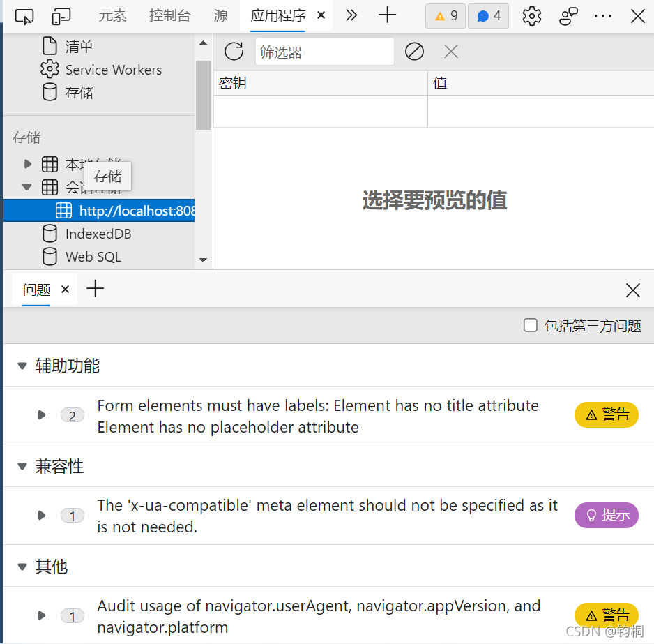The image size is (654, 644).
Task: Toggle device emulation icon
Action: click(x=62, y=16)
